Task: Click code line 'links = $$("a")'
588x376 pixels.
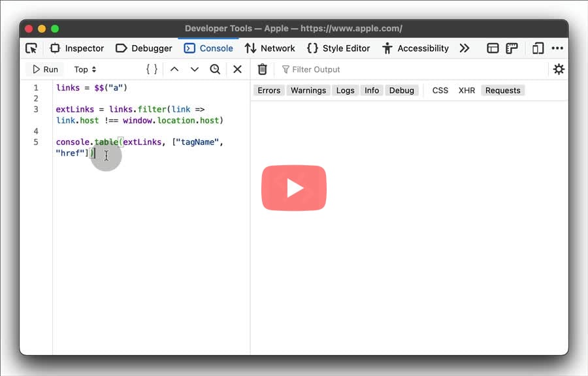Action: [x=92, y=87]
